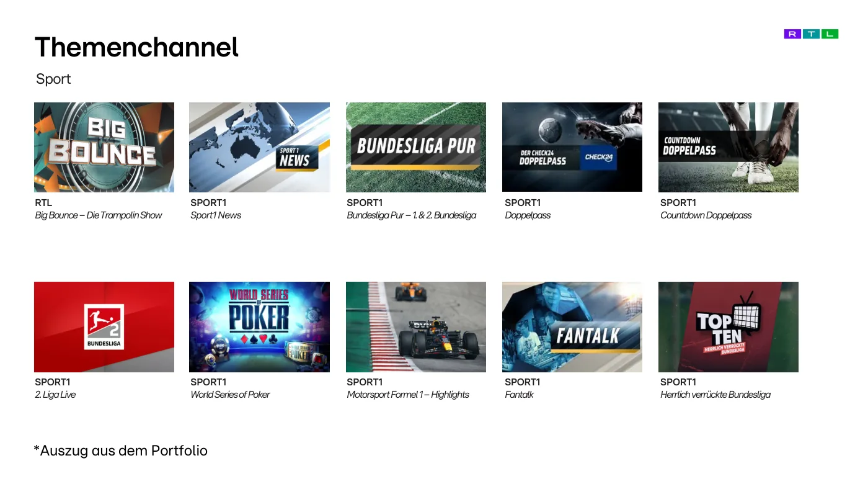Click the "Sport1 News" caption text
This screenshot has width=868, height=489.
tap(216, 215)
